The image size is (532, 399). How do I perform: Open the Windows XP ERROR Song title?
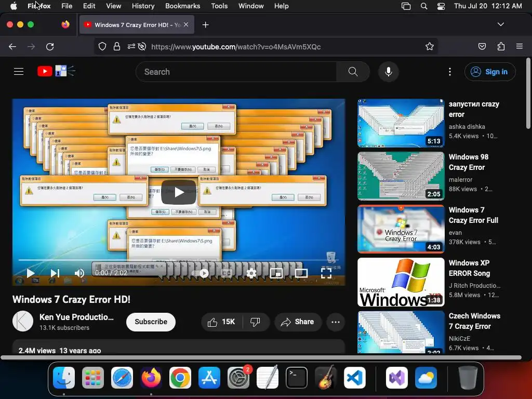pyautogui.click(x=469, y=268)
